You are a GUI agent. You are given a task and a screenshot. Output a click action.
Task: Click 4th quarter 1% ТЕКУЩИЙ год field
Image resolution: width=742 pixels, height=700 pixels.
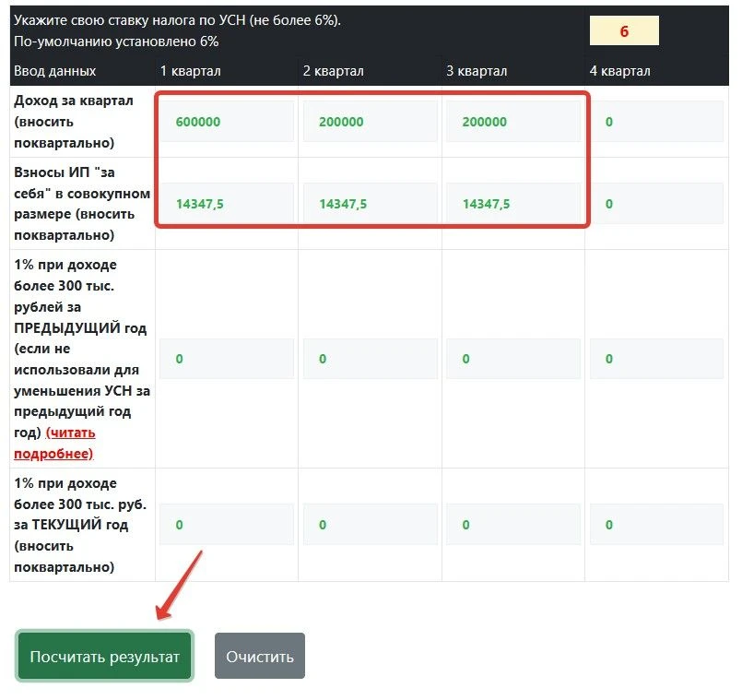[x=656, y=524]
